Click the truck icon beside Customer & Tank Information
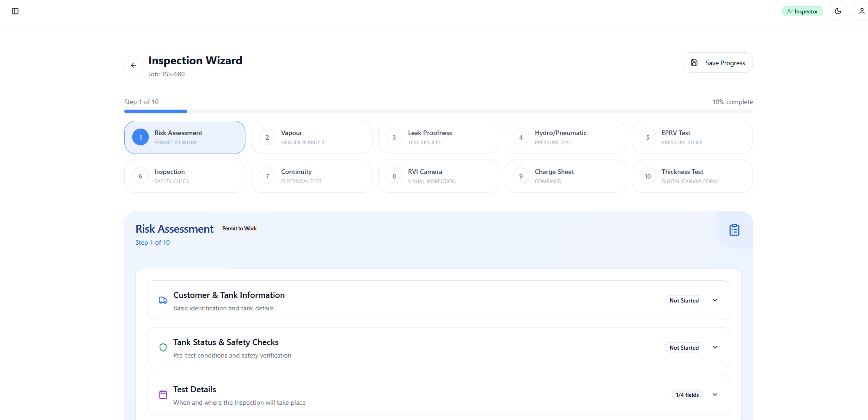This screenshot has height=420, width=868. click(x=163, y=300)
